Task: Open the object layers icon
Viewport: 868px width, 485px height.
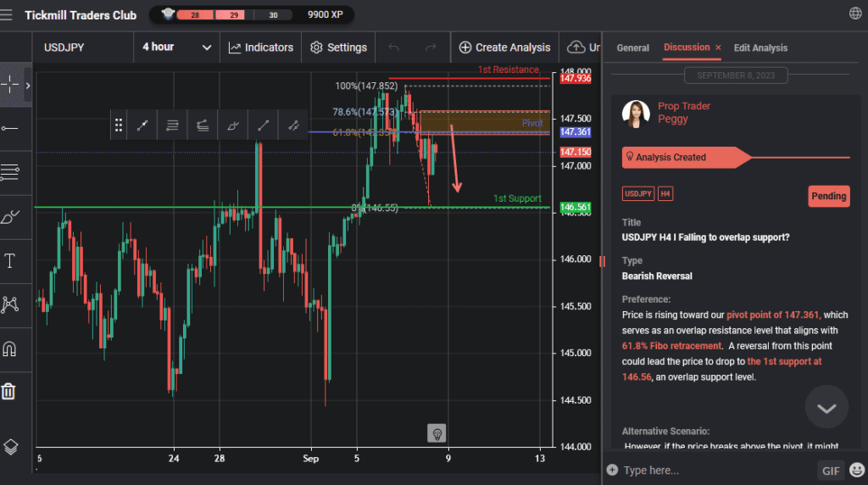Action: (10, 447)
